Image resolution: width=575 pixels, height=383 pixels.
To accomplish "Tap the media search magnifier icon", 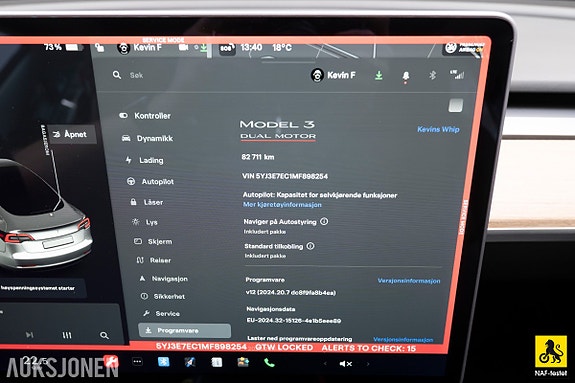I will [104, 335].
